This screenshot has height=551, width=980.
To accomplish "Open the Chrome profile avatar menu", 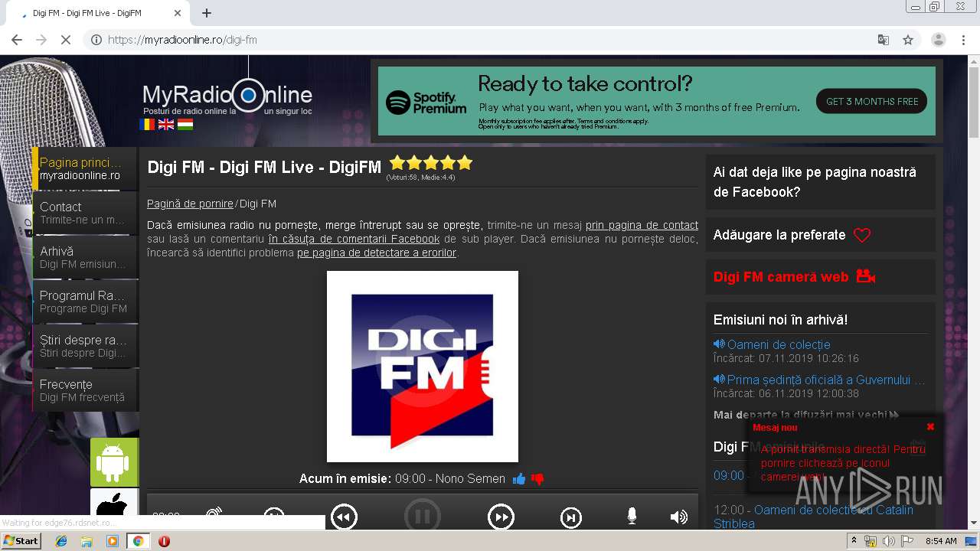I will [x=939, y=40].
